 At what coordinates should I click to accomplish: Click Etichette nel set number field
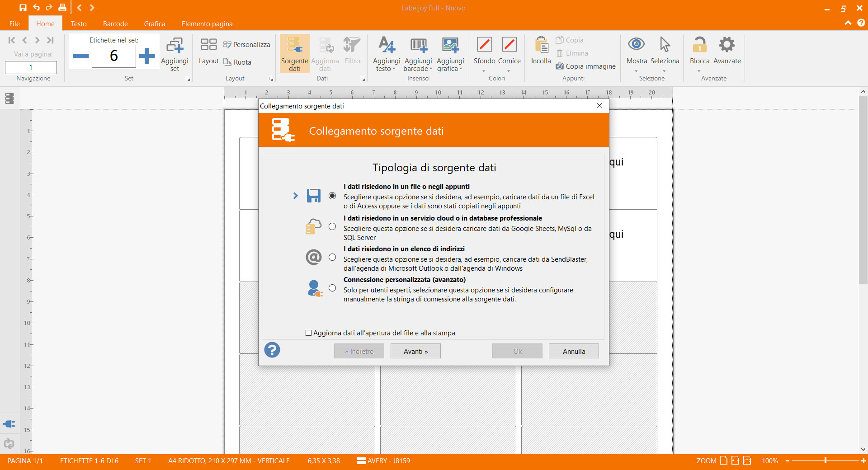(x=114, y=56)
